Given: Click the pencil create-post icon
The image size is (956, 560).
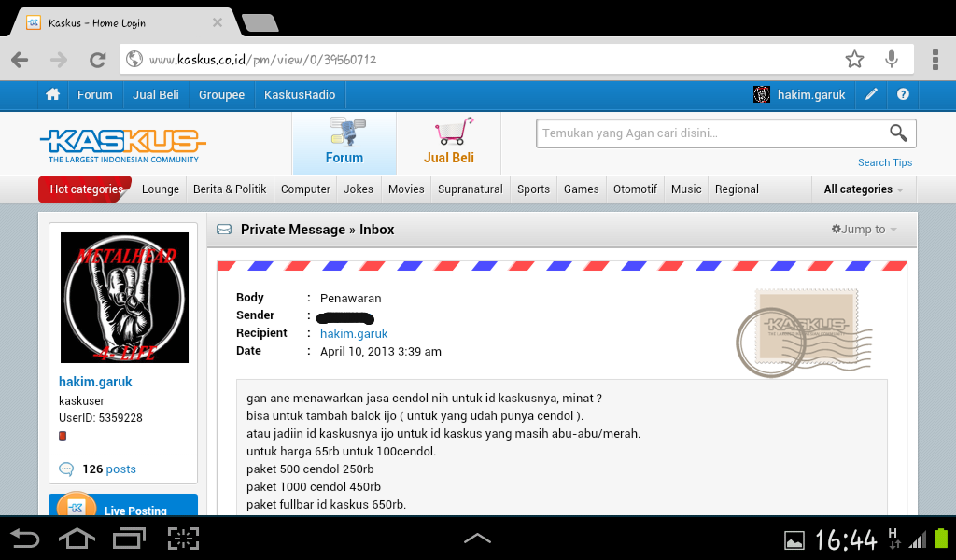Looking at the screenshot, I should coord(871,94).
